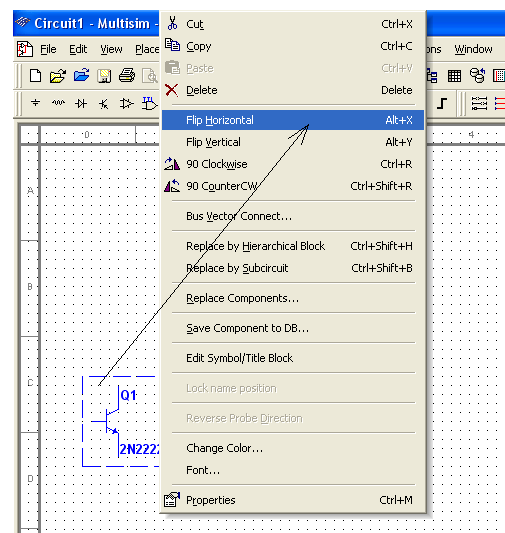The image size is (505, 533).
Task: Select the transistor symbol on canvas
Action: point(105,422)
